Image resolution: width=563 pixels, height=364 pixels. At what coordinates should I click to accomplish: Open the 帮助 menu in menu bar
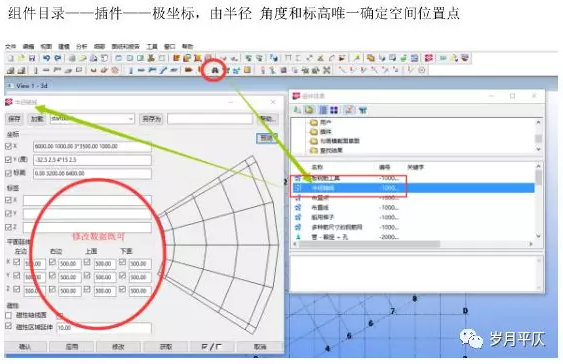[x=187, y=47]
